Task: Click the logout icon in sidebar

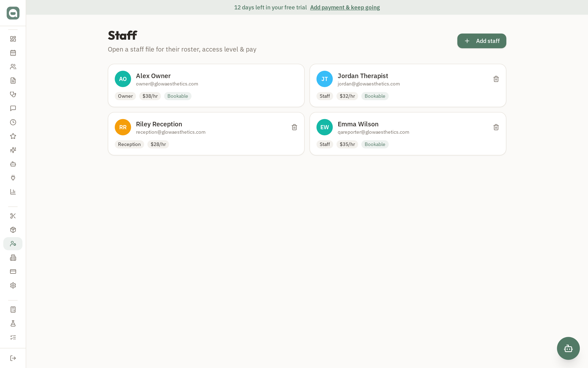Action: [13, 358]
